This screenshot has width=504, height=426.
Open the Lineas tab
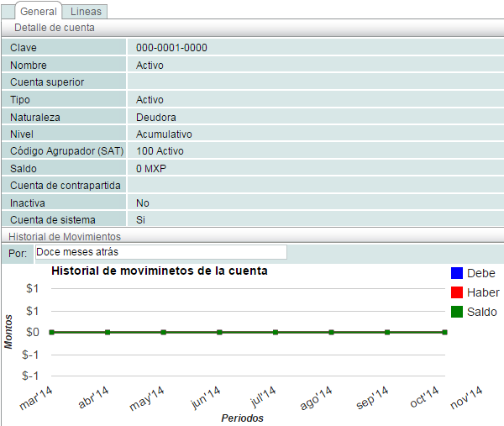[85, 12]
